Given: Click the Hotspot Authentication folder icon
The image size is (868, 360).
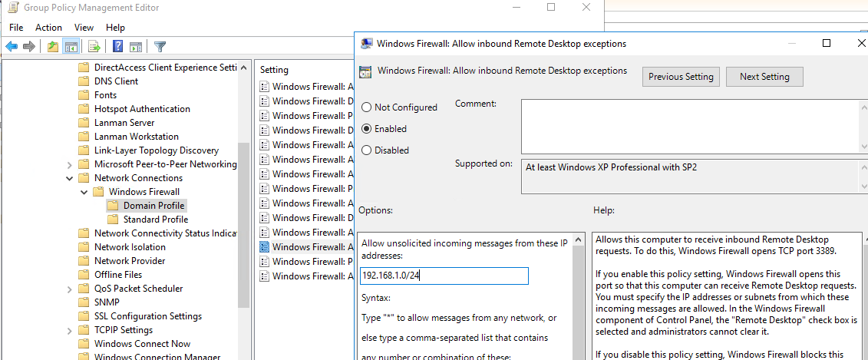Looking at the screenshot, I should (84, 109).
